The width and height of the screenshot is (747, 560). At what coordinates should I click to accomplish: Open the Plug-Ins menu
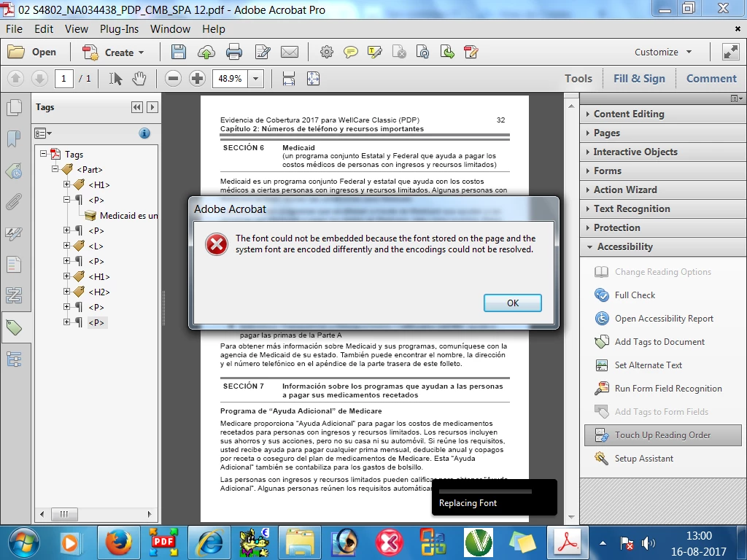(119, 29)
